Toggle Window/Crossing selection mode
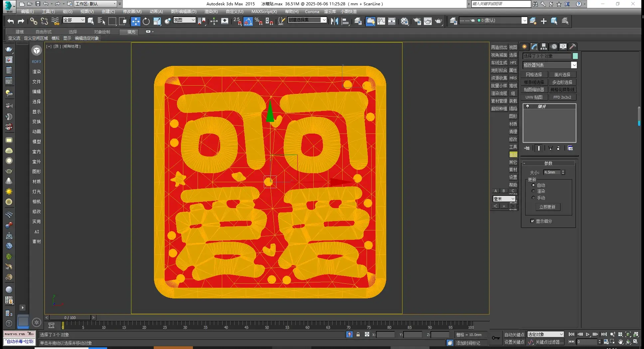 pyautogui.click(x=123, y=21)
